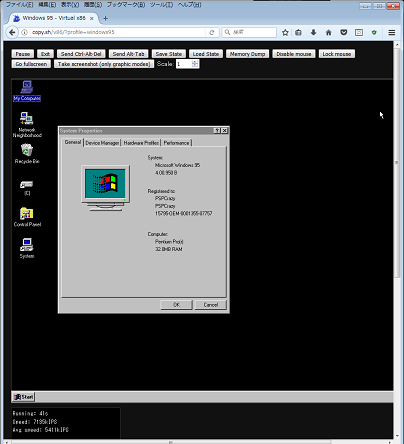Open the 表示(V) menu
The width and height of the screenshot is (404, 444).
[70, 5]
